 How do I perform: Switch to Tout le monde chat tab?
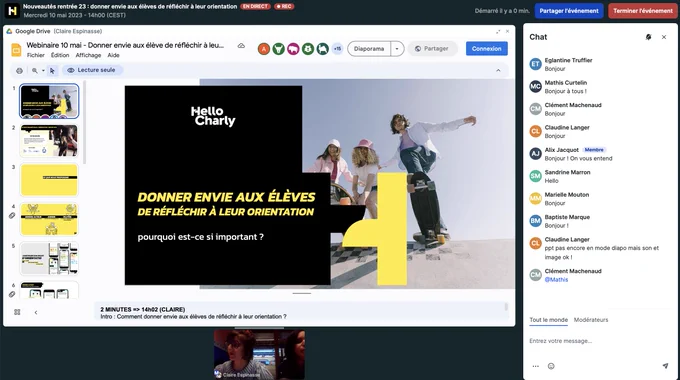coord(549,320)
